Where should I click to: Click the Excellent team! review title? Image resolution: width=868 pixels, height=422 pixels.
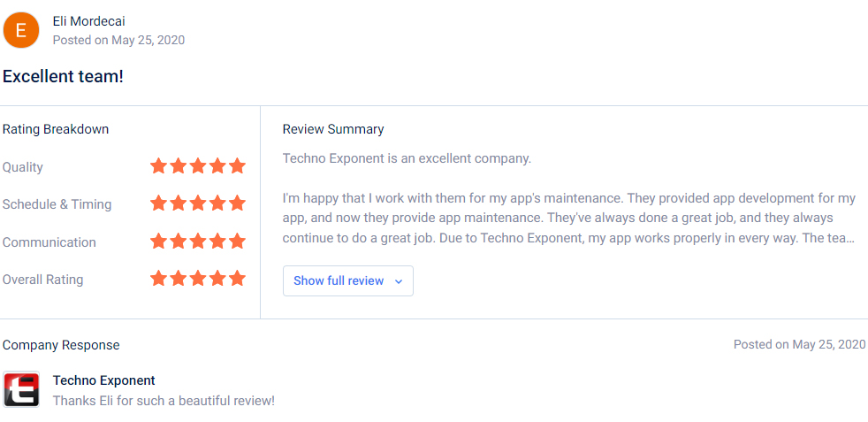[63, 76]
